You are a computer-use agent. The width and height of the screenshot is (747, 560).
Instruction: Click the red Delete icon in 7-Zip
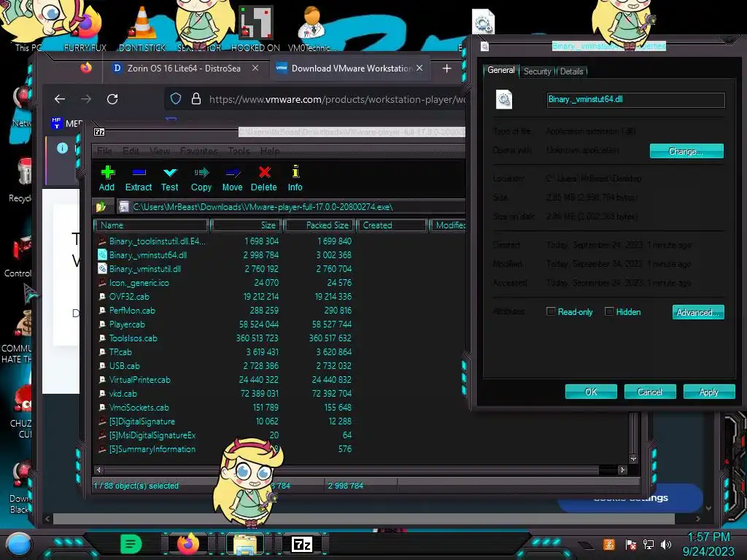[264, 178]
